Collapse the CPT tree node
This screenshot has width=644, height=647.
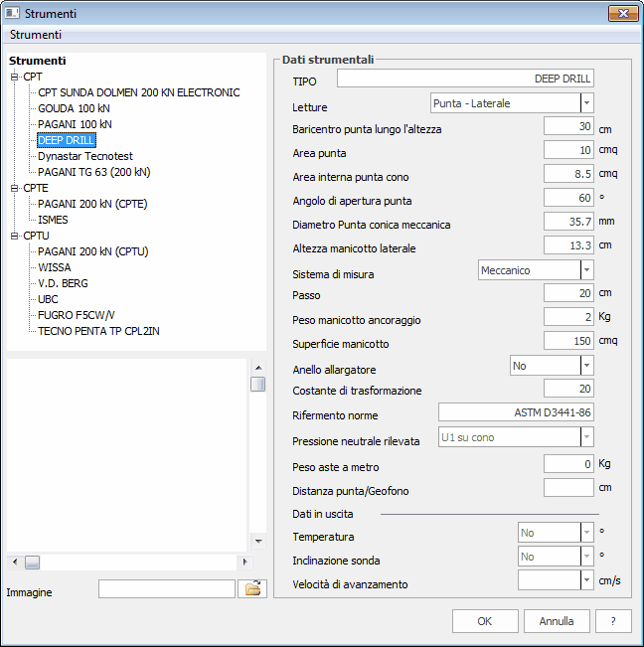click(x=15, y=77)
